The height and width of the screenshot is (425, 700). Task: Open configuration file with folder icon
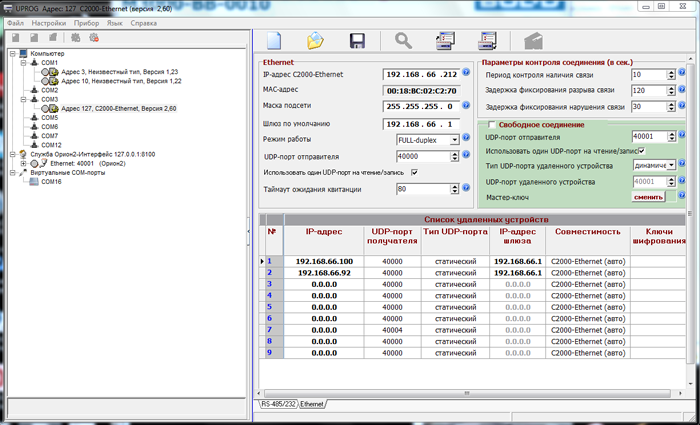coord(315,41)
